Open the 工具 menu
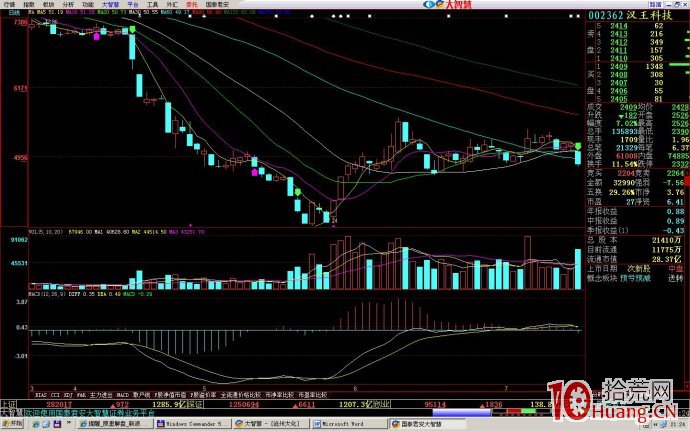This screenshot has width=690, height=431. 152,4
